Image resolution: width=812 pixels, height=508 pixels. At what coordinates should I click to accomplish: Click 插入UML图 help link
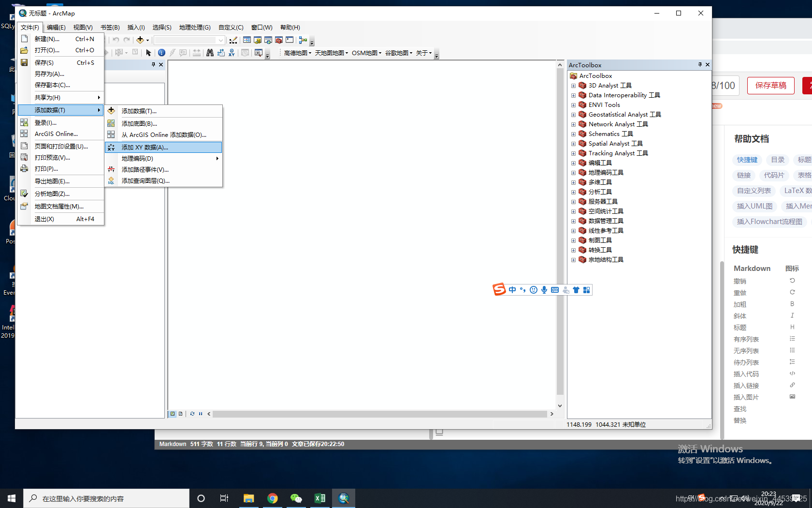(x=754, y=206)
